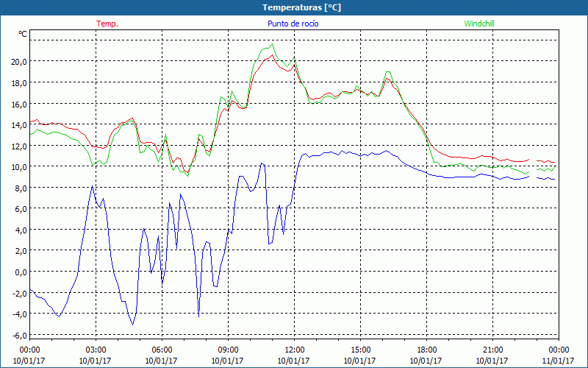Viewport: 588px width, 368px height.
Task: Click the -2,0 y-axis value
Action: (20, 293)
